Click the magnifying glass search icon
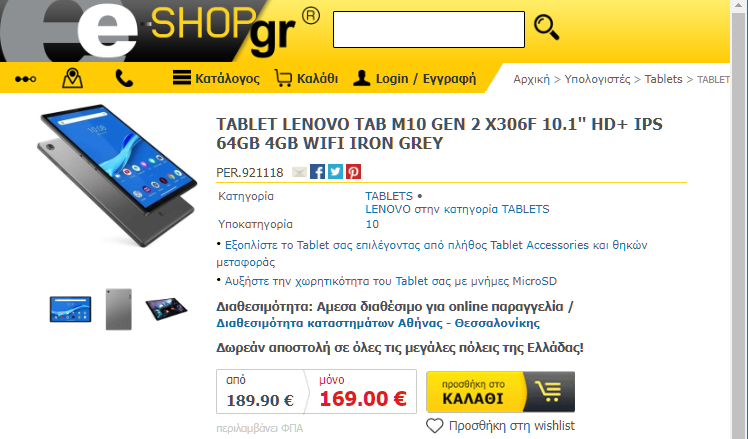Screen dimensions: 748x439 pyautogui.click(x=547, y=28)
